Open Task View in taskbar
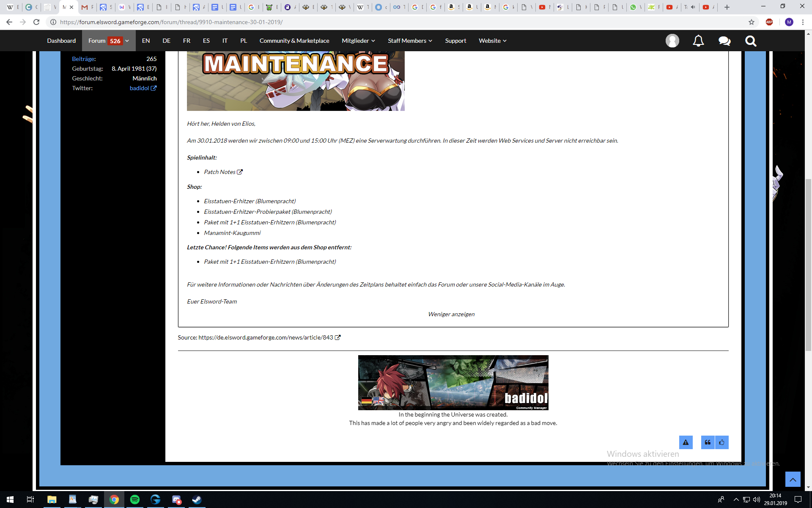The image size is (812, 508). 30,500
